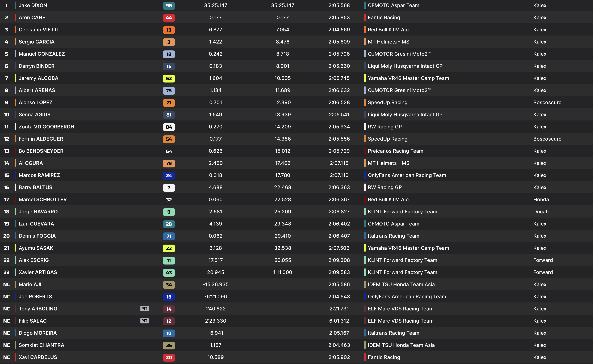Click the PIT badge next to Tony Arbolino

pos(144,309)
